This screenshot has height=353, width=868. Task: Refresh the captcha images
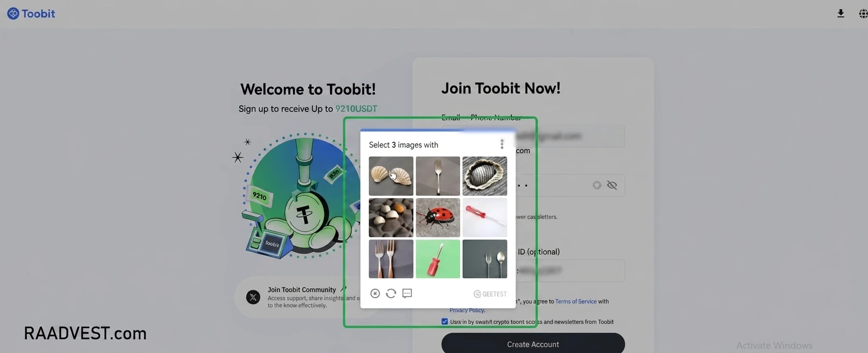391,293
